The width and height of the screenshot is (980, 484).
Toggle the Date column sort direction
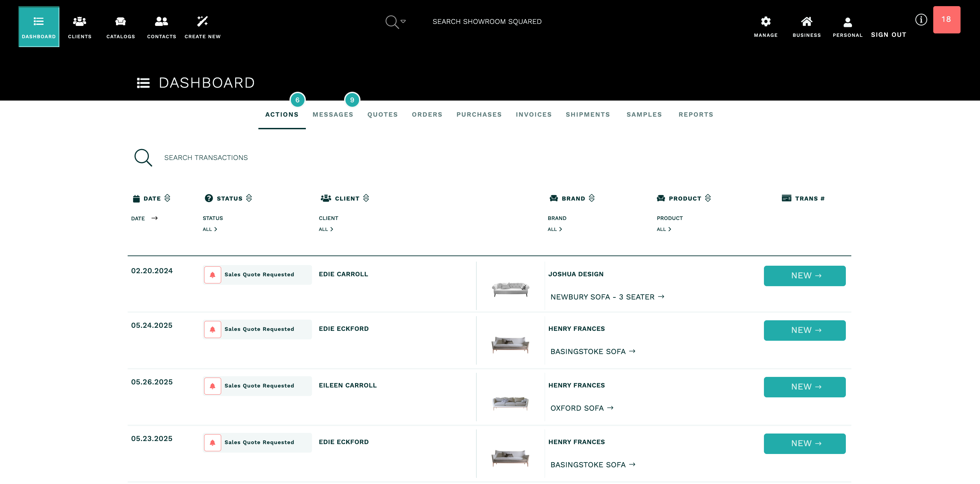point(167,198)
